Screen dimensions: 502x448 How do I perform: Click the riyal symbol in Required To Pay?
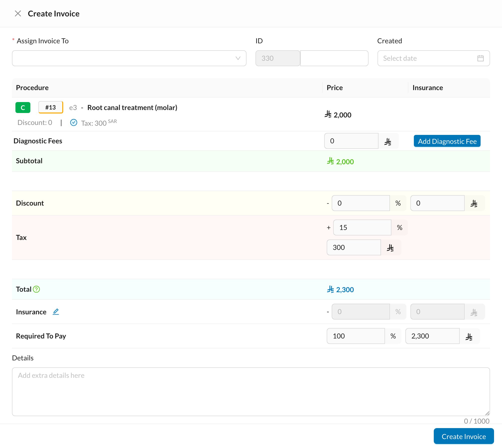tap(469, 336)
